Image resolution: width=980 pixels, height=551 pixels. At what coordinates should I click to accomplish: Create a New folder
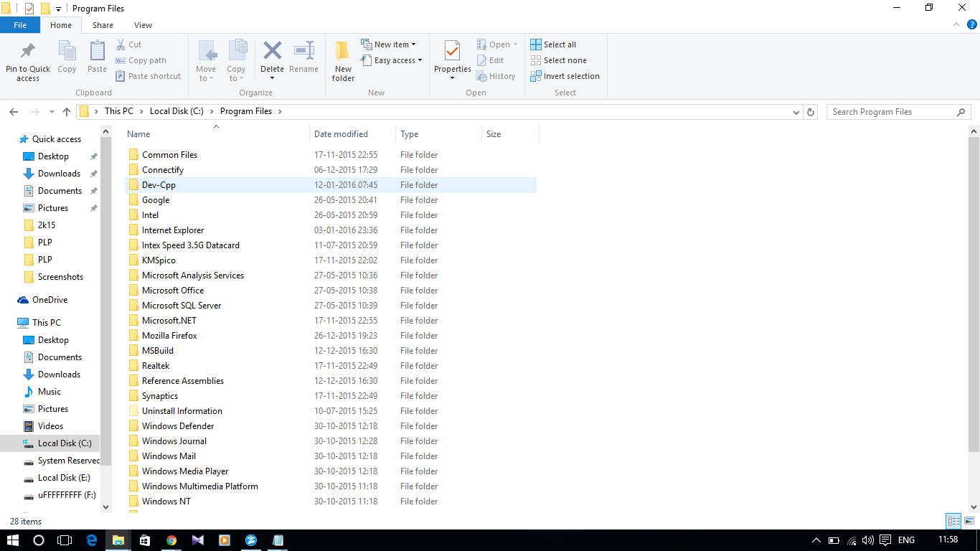(x=343, y=60)
